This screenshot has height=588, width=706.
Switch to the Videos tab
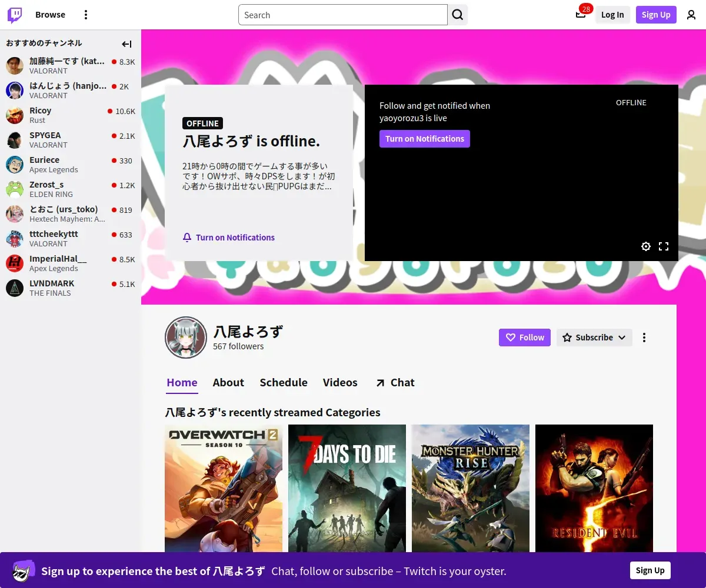(x=340, y=383)
